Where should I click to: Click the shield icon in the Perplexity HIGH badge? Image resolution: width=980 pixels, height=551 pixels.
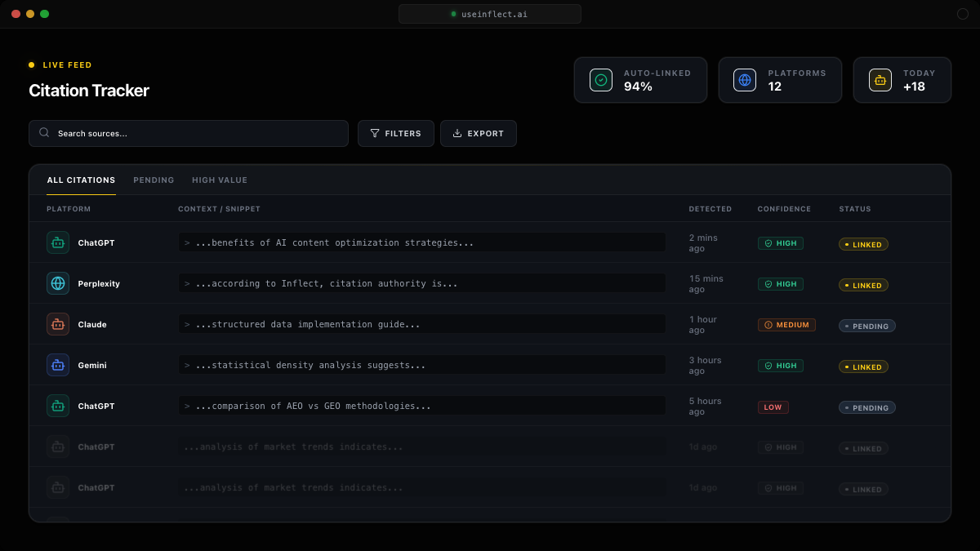pyautogui.click(x=768, y=284)
